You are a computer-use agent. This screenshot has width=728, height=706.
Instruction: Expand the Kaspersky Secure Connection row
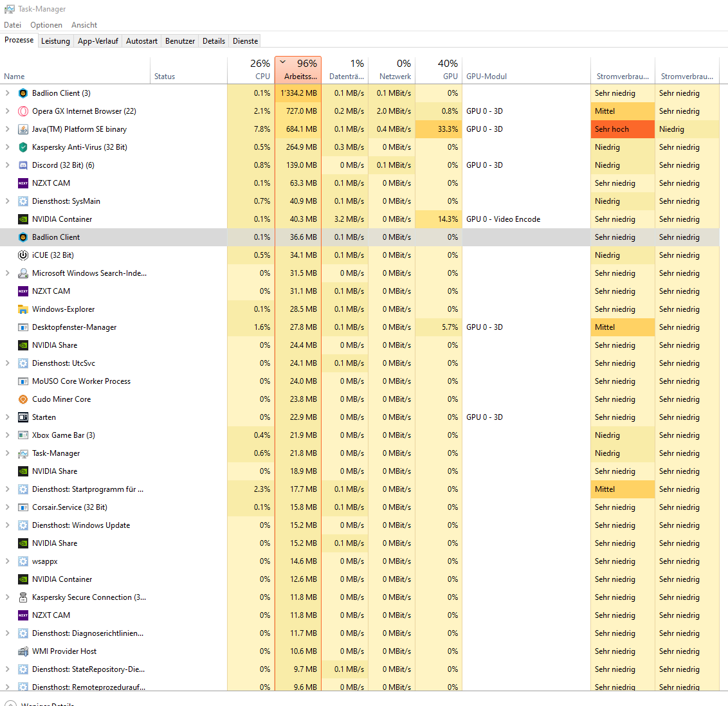pos(8,597)
